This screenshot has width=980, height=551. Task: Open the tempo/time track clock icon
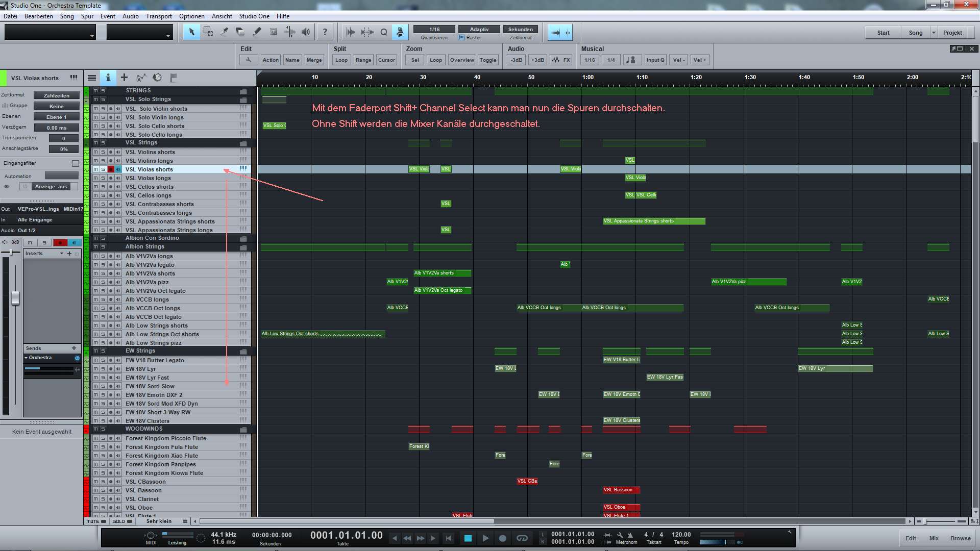click(x=157, y=78)
